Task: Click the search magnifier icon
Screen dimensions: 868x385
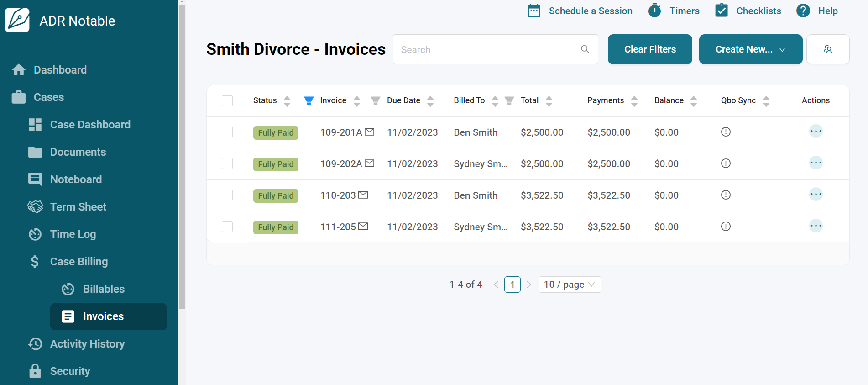Action: tap(585, 49)
